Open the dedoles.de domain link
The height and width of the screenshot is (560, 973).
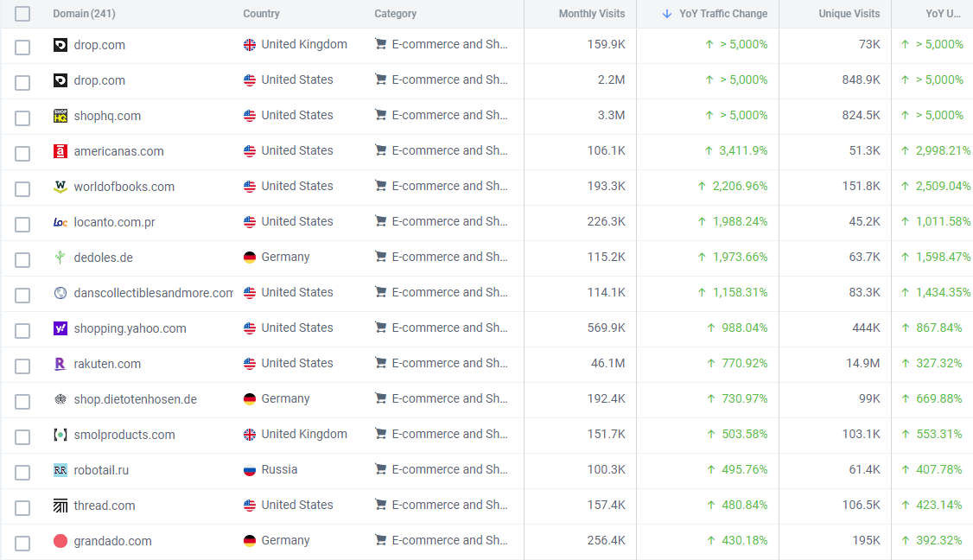(x=104, y=258)
